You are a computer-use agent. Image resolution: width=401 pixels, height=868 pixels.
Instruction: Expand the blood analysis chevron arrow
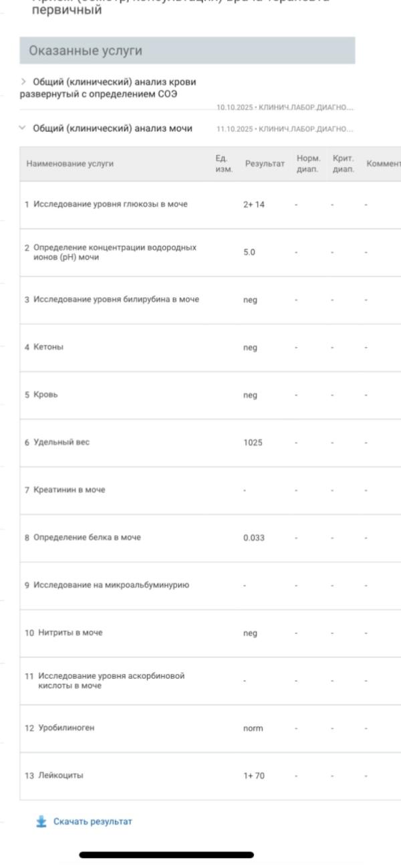[x=24, y=82]
